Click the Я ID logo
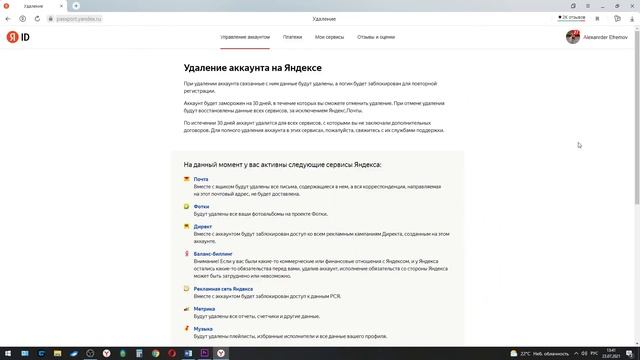The width and height of the screenshot is (640, 360). (18, 37)
